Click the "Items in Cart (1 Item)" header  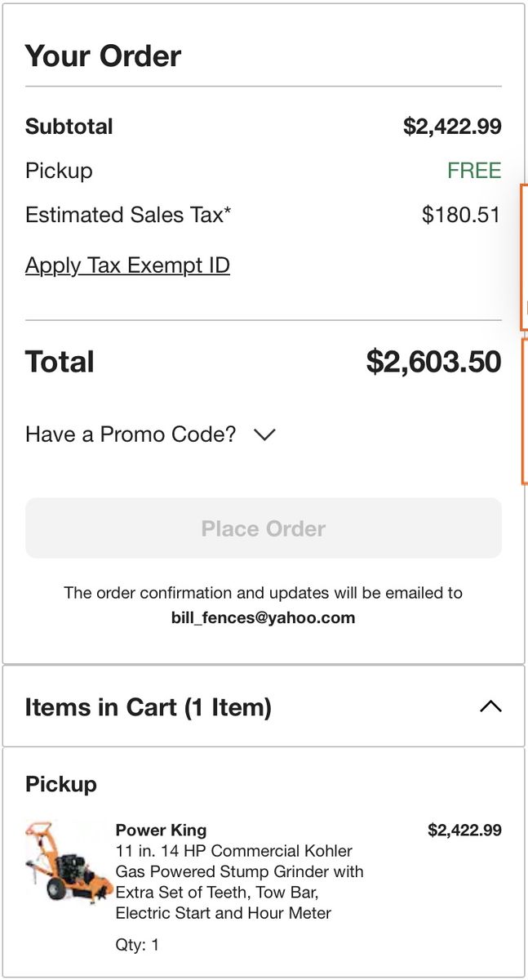[x=148, y=706]
